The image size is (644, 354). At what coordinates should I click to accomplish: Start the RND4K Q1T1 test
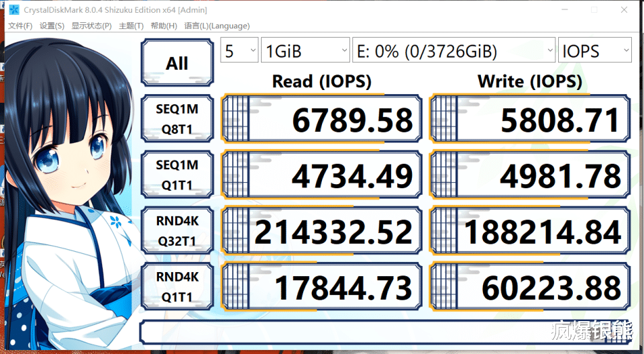click(177, 287)
